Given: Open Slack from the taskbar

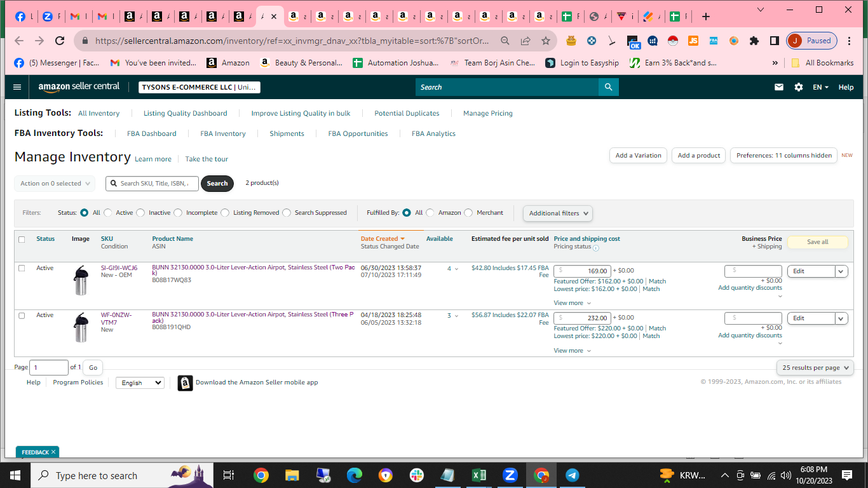Looking at the screenshot, I should pyautogui.click(x=417, y=475).
